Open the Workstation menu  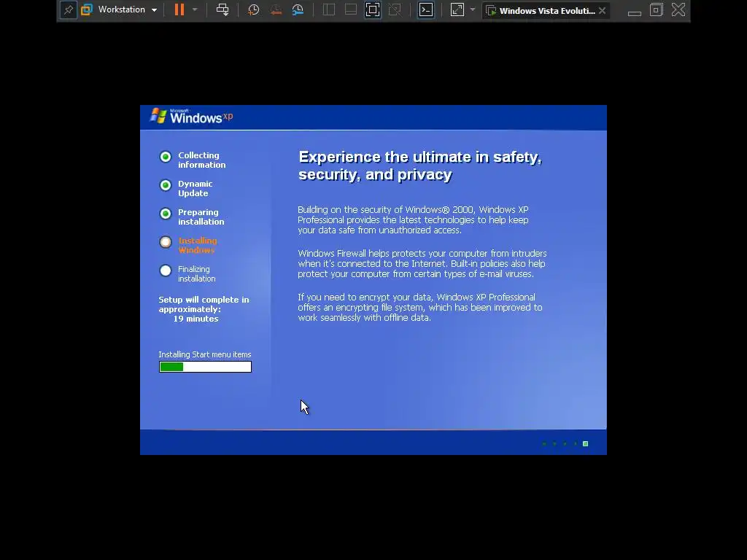pos(127,10)
